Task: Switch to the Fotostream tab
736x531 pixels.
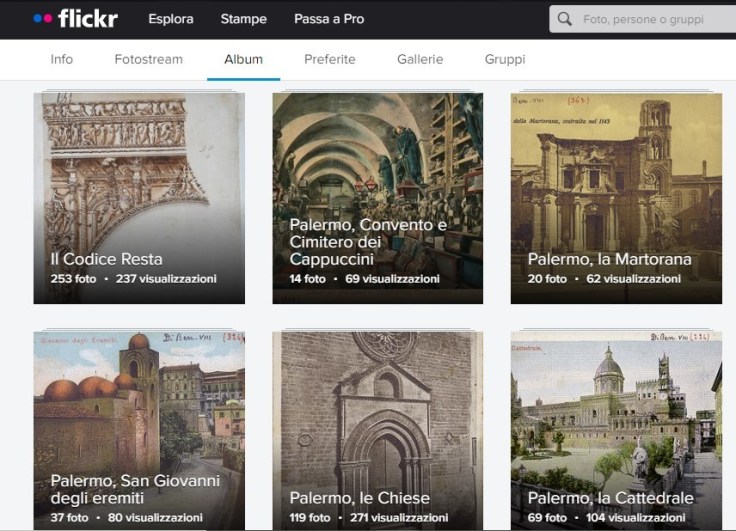Action: pyautogui.click(x=149, y=59)
